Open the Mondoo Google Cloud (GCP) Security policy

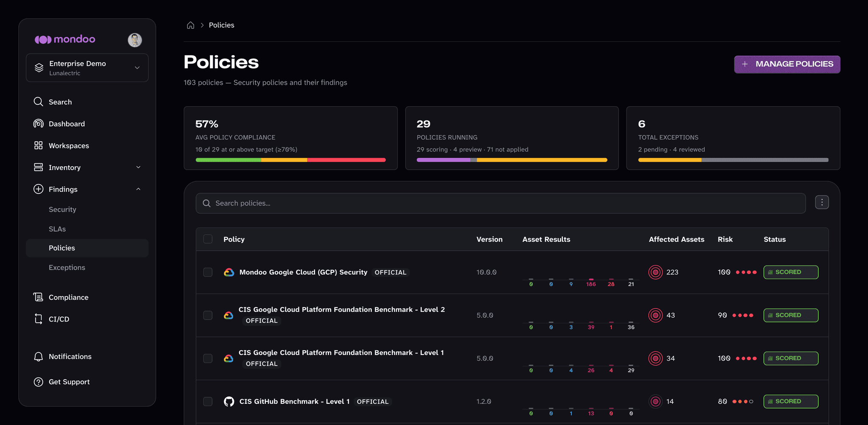(x=303, y=272)
